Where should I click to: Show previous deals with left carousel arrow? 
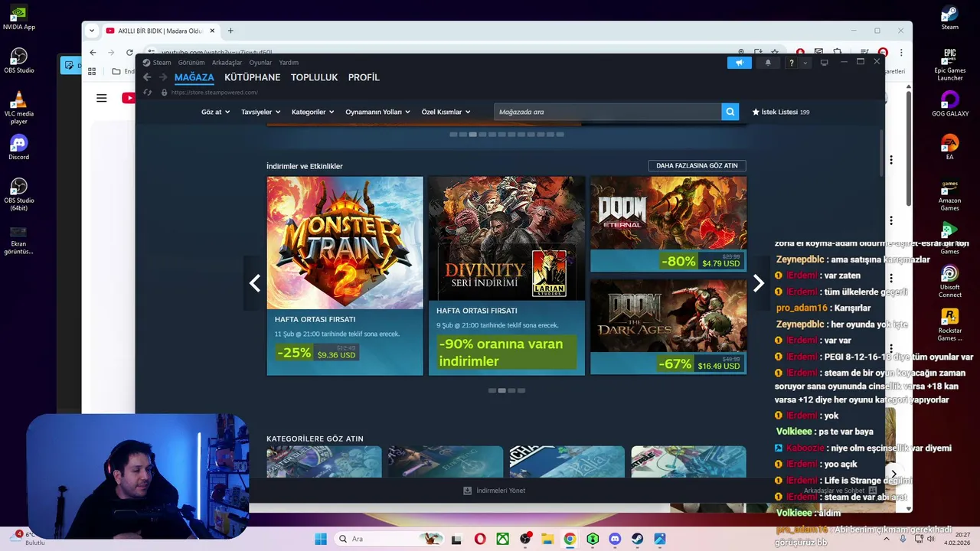[x=255, y=283]
